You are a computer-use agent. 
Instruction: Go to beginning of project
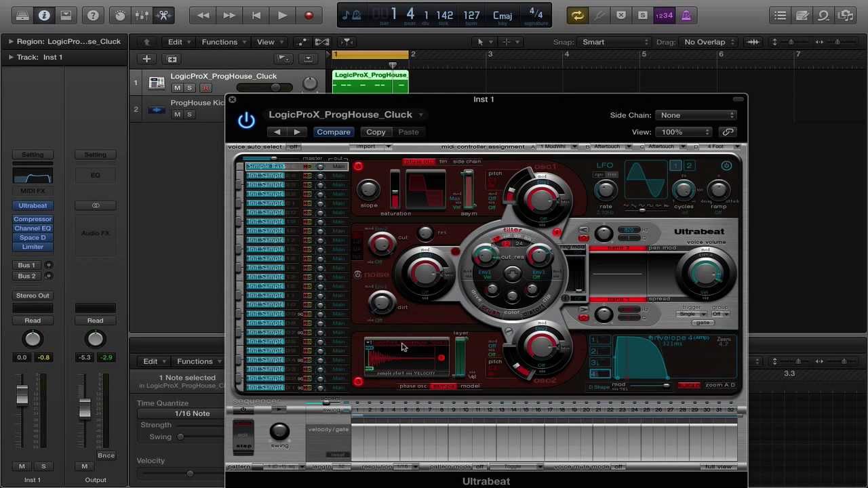pyautogui.click(x=256, y=15)
